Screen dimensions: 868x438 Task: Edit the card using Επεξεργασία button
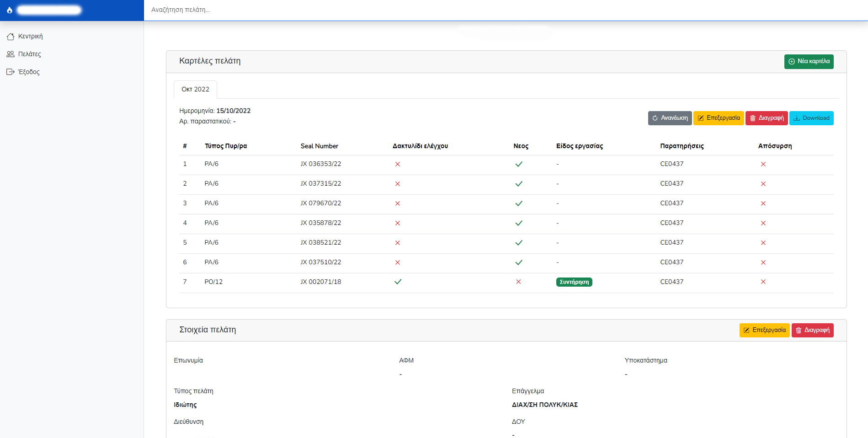pyautogui.click(x=719, y=118)
